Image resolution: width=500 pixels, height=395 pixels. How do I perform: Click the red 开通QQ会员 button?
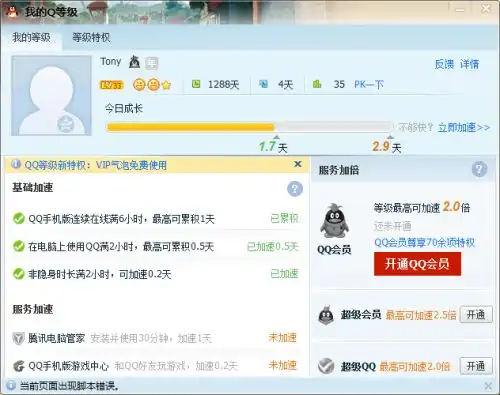(x=417, y=264)
